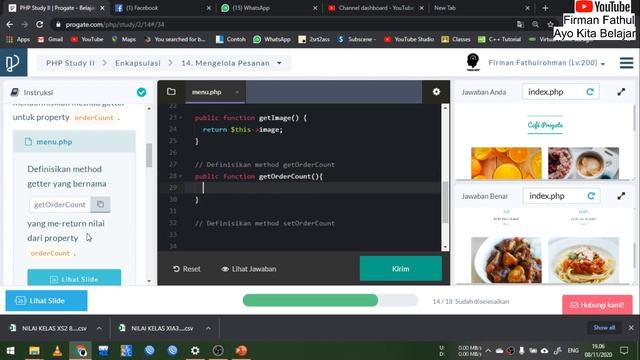Image resolution: width=640 pixels, height=360 pixels.
Task: Click Show all downloads
Action: tap(604, 327)
